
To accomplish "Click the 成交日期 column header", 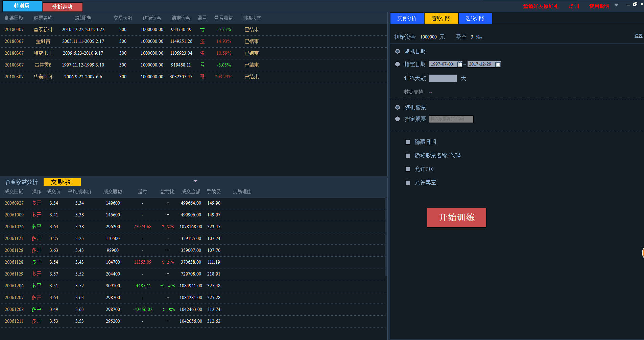I will (14, 191).
